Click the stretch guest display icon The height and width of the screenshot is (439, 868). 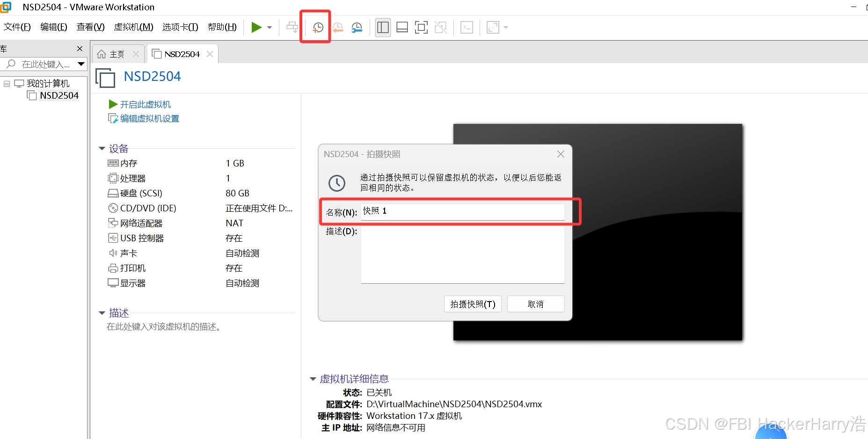pyautogui.click(x=493, y=28)
